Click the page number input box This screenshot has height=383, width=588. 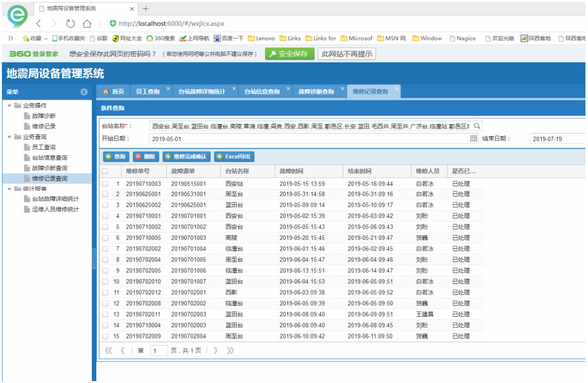[159, 350]
